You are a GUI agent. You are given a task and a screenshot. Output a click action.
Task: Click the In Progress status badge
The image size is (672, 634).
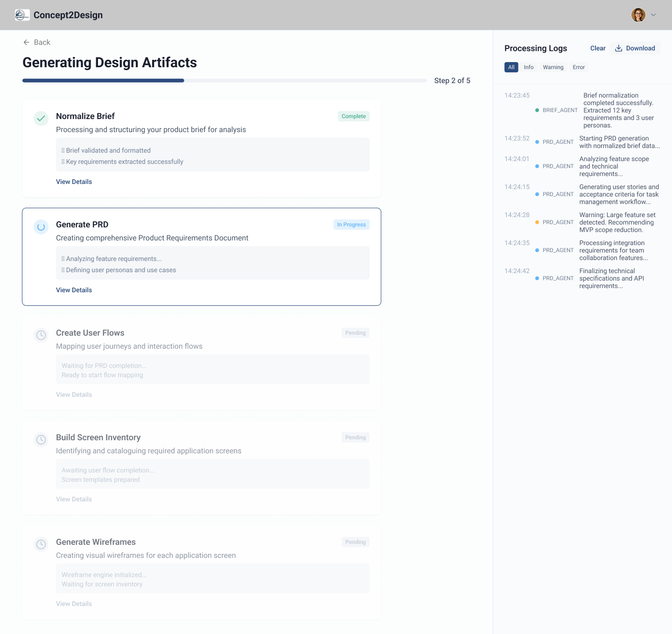click(x=351, y=225)
